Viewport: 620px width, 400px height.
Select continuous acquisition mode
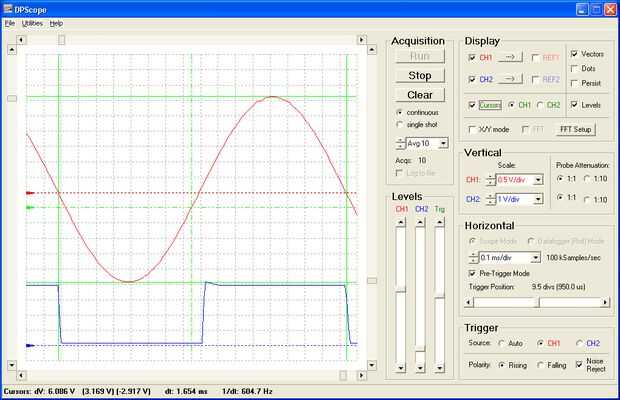click(x=399, y=113)
